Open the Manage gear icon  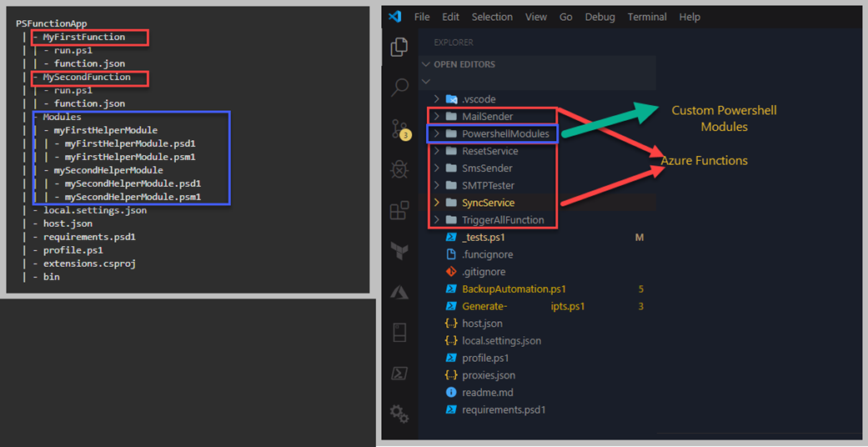pos(399,413)
